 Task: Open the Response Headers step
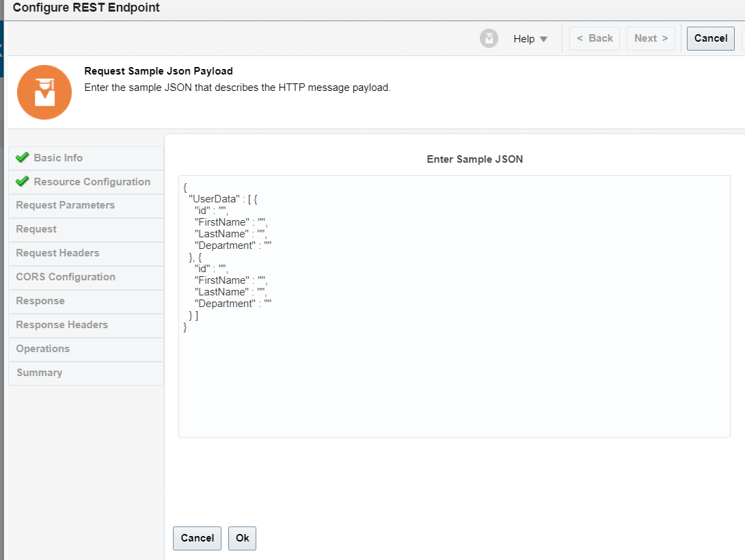(61, 325)
